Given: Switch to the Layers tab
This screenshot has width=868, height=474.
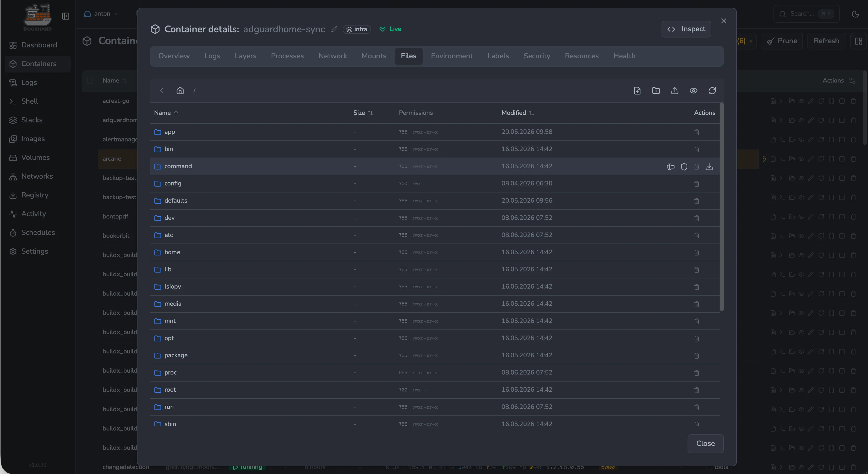Looking at the screenshot, I should (245, 56).
